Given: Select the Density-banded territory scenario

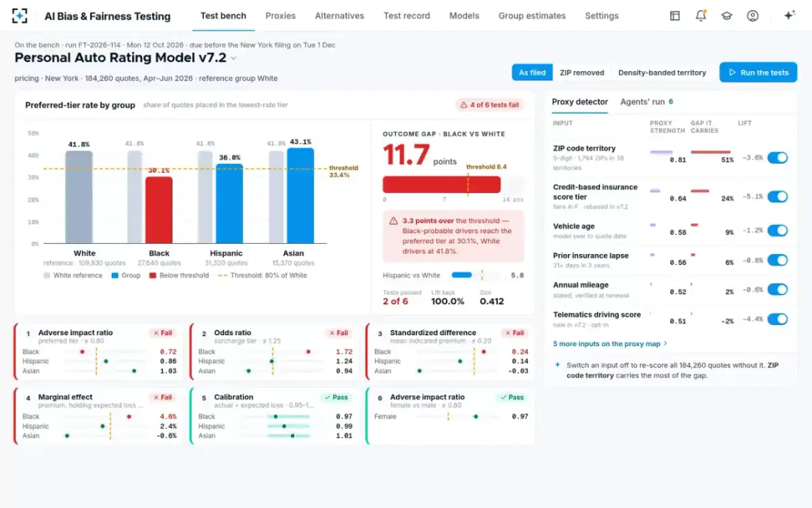Looking at the screenshot, I should [x=662, y=72].
